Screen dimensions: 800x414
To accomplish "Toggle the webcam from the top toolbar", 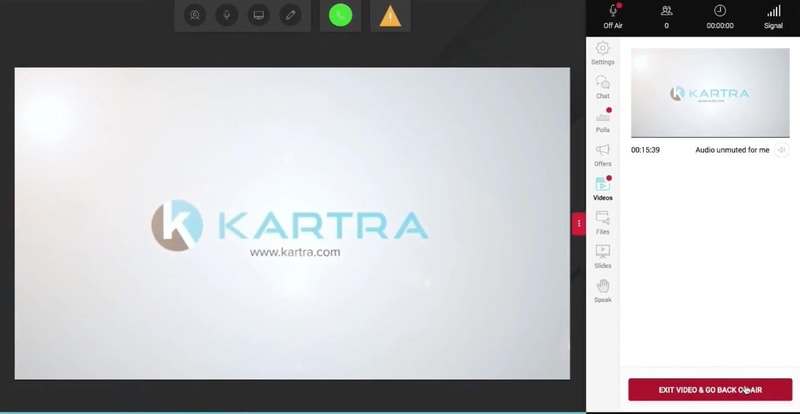I will (x=195, y=15).
